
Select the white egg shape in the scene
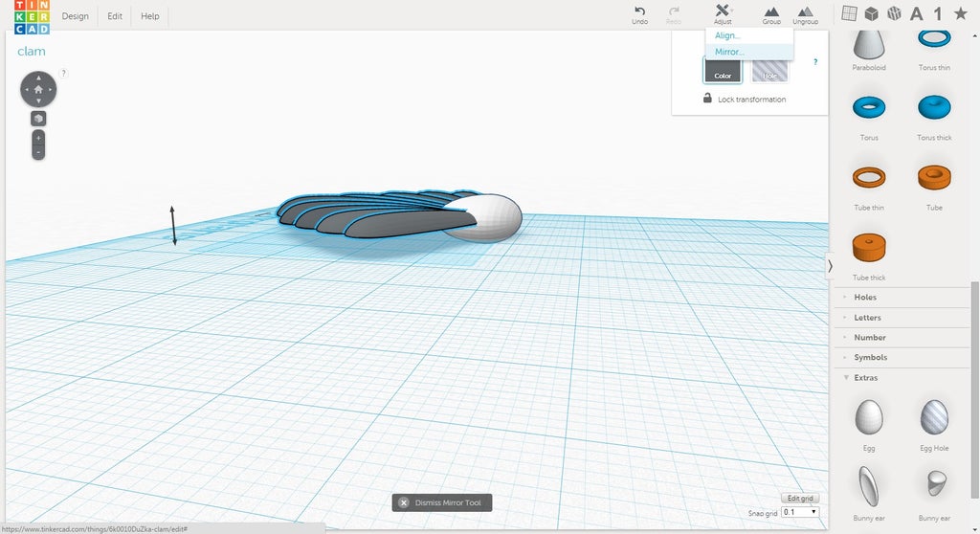497,219
